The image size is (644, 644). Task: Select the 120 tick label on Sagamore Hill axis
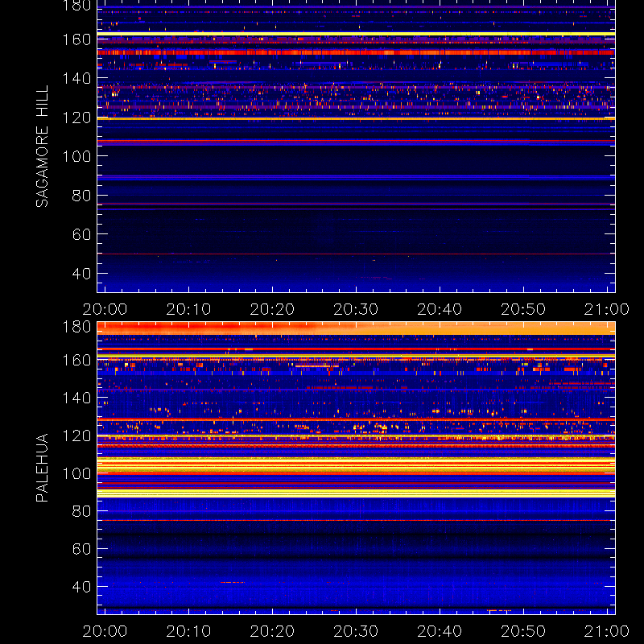[76, 118]
